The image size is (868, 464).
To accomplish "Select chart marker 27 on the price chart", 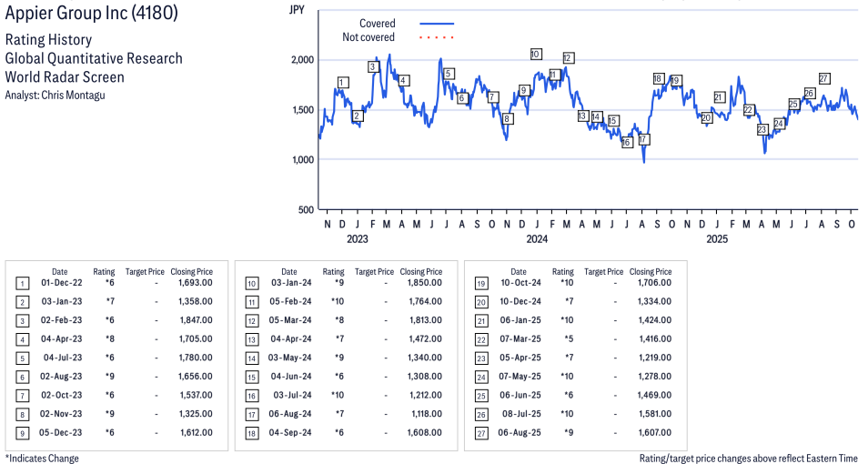I will pyautogui.click(x=824, y=78).
